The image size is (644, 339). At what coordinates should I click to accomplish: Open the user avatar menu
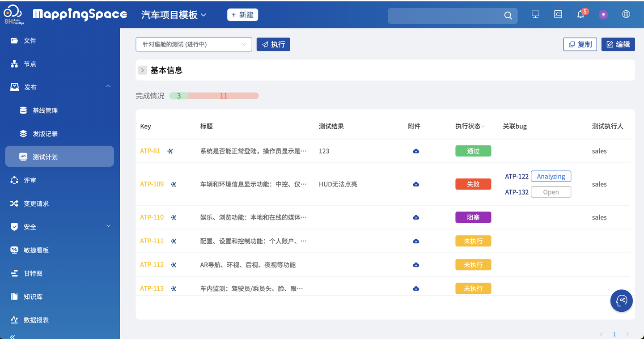(x=603, y=15)
